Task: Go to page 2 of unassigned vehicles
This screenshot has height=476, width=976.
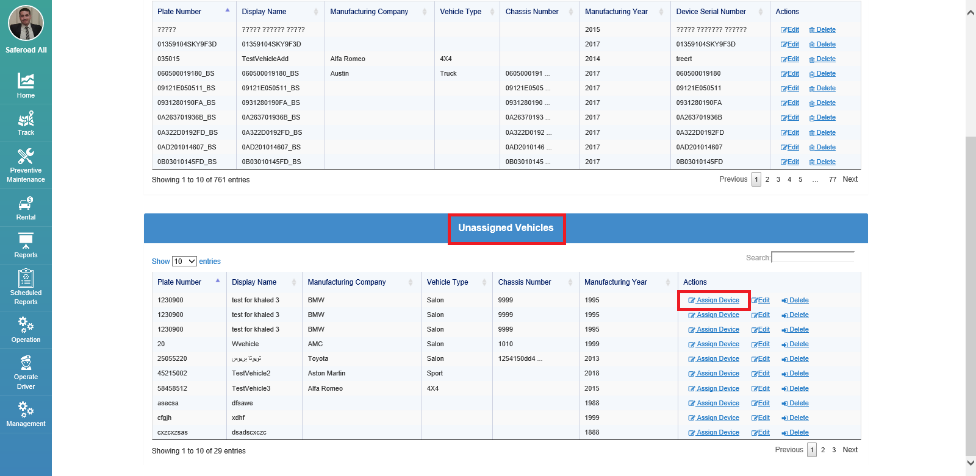Action: point(823,450)
